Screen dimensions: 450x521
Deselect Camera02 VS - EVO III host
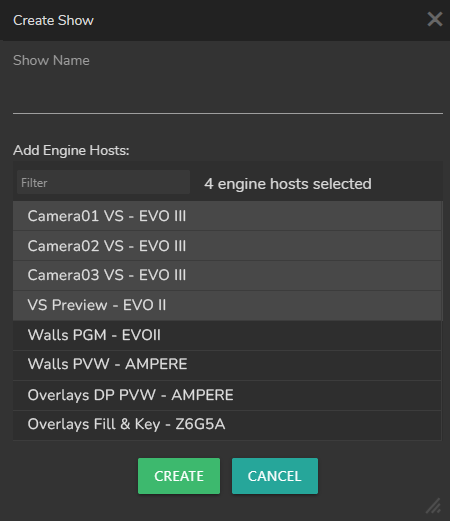click(x=227, y=246)
